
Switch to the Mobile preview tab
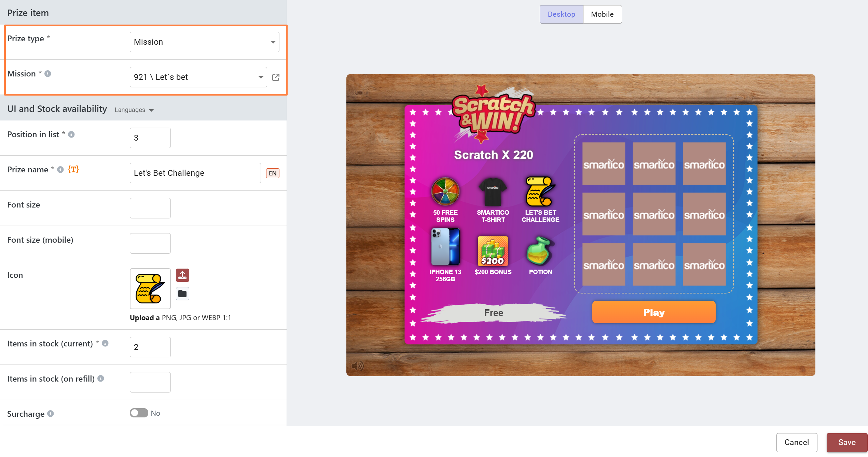tap(602, 14)
